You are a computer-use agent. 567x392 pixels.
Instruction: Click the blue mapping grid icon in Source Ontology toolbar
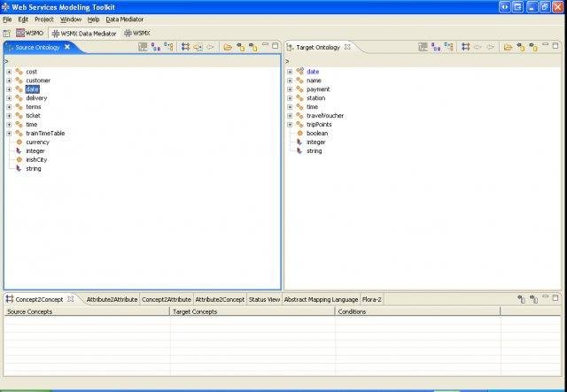tap(185, 47)
